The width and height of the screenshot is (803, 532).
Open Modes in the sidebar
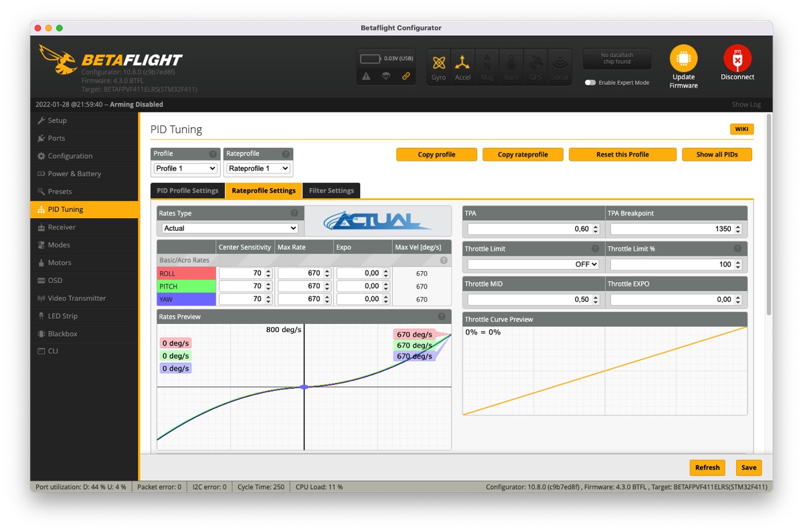pyautogui.click(x=84, y=245)
